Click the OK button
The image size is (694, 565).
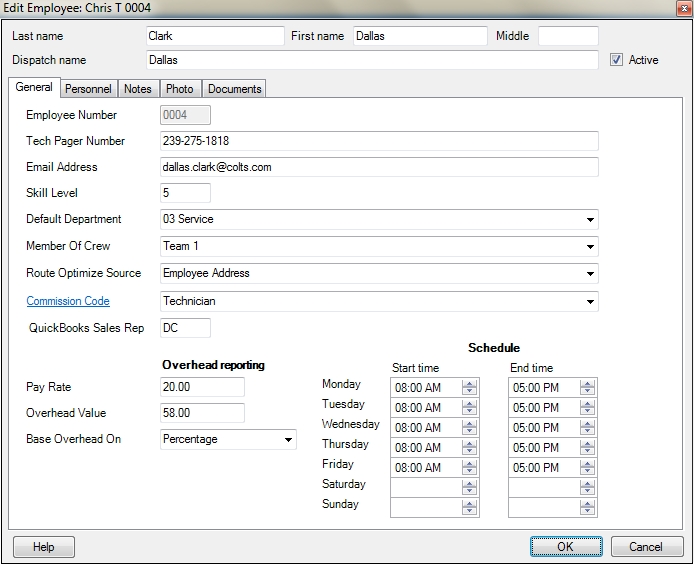pos(566,547)
